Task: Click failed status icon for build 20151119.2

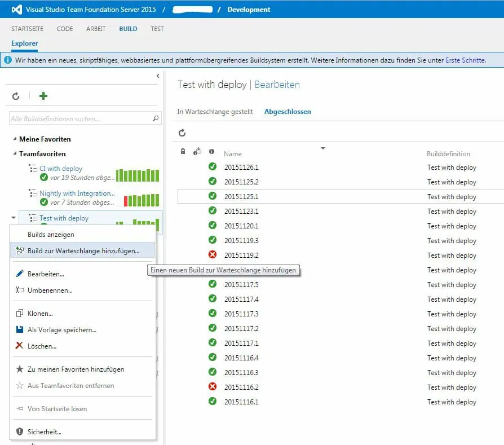Action: (x=213, y=255)
